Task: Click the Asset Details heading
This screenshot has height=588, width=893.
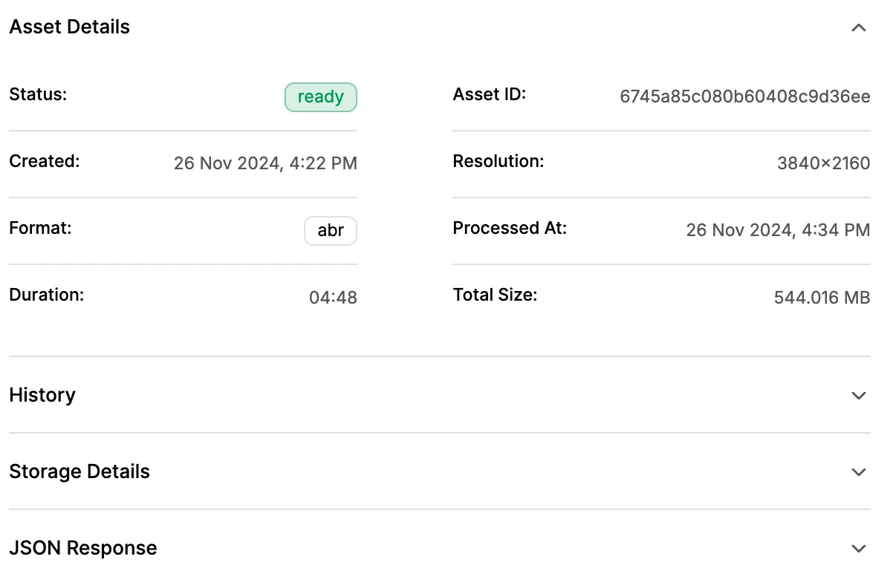Action: coord(69,27)
